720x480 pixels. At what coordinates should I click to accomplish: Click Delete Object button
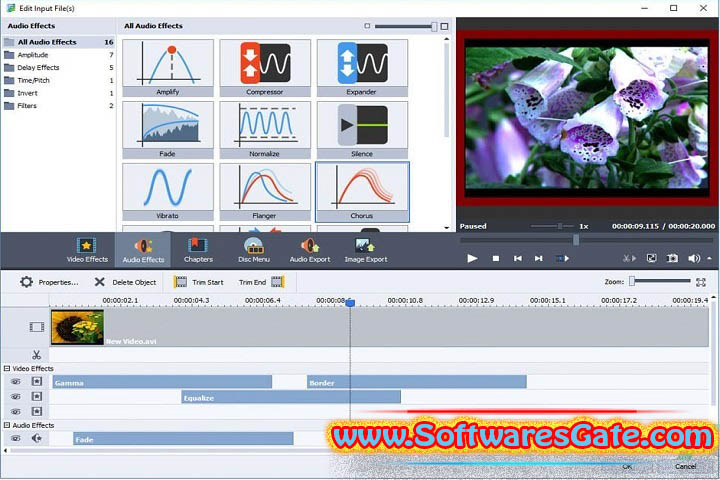coord(125,282)
